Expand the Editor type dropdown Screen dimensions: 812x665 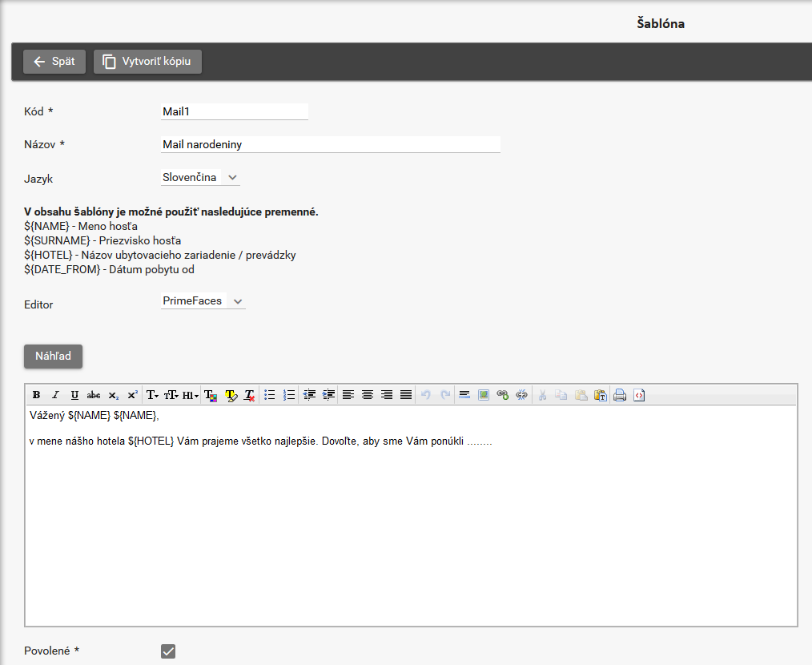tap(203, 301)
